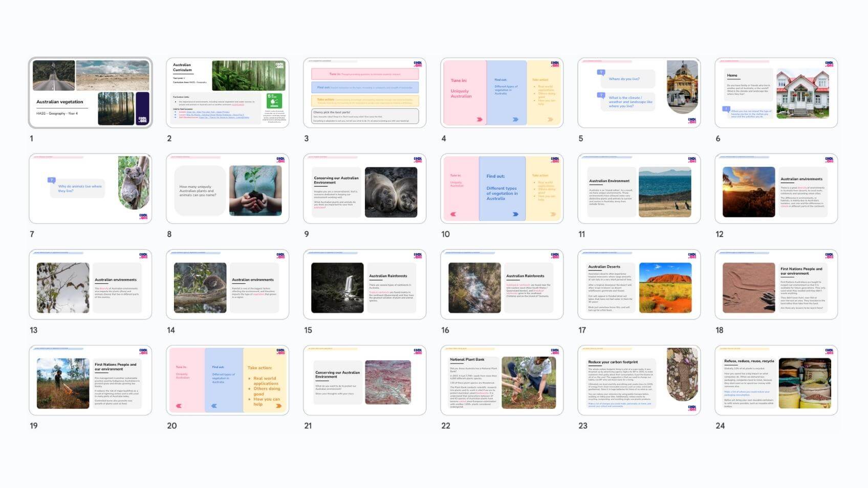Screen dimensions: 868x488
Task: Select slide 8 with hands holding seedling
Action: (227, 189)
